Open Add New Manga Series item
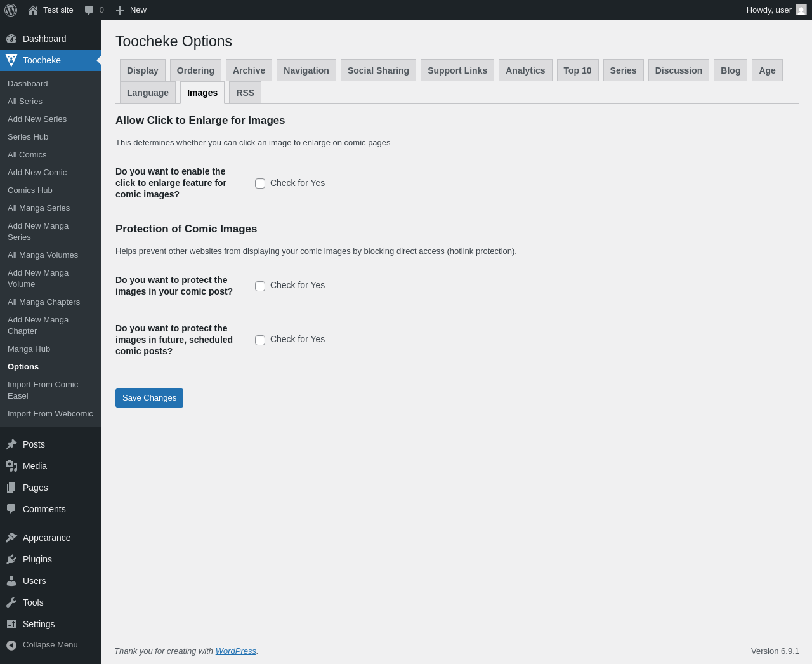 coord(51,232)
